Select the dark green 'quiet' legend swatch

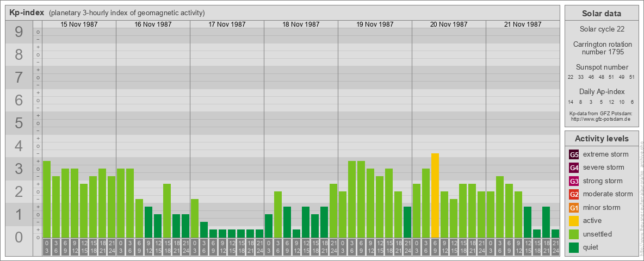(x=574, y=247)
